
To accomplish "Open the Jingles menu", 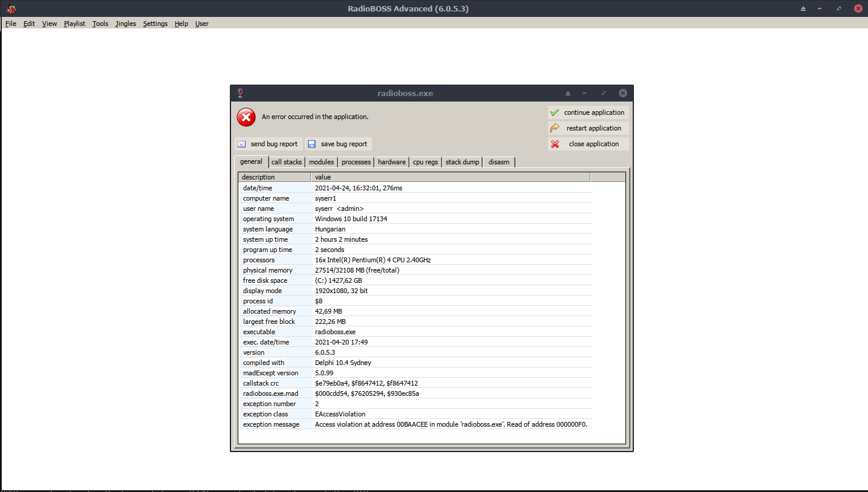I will [x=126, y=24].
